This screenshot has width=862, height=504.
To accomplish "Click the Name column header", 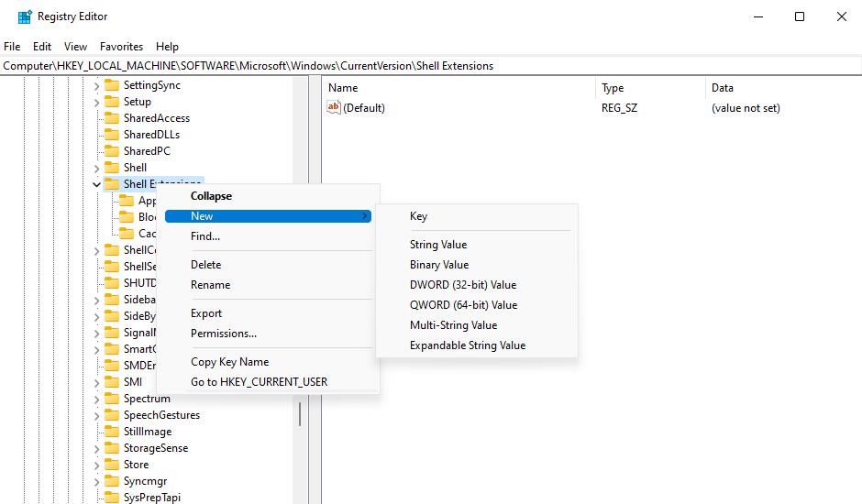I will click(x=343, y=88).
